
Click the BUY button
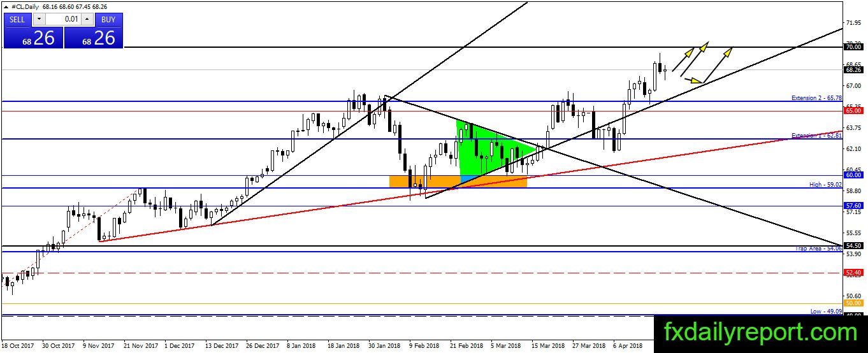(108, 19)
